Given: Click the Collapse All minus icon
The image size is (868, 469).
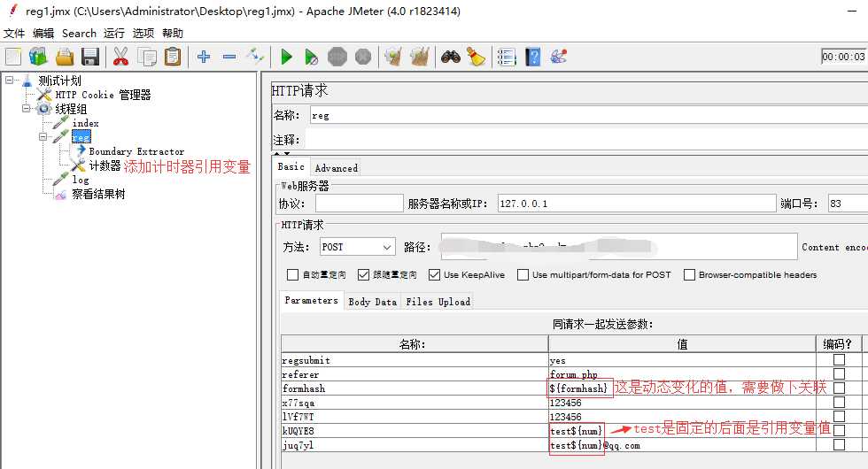Looking at the screenshot, I should coord(229,57).
